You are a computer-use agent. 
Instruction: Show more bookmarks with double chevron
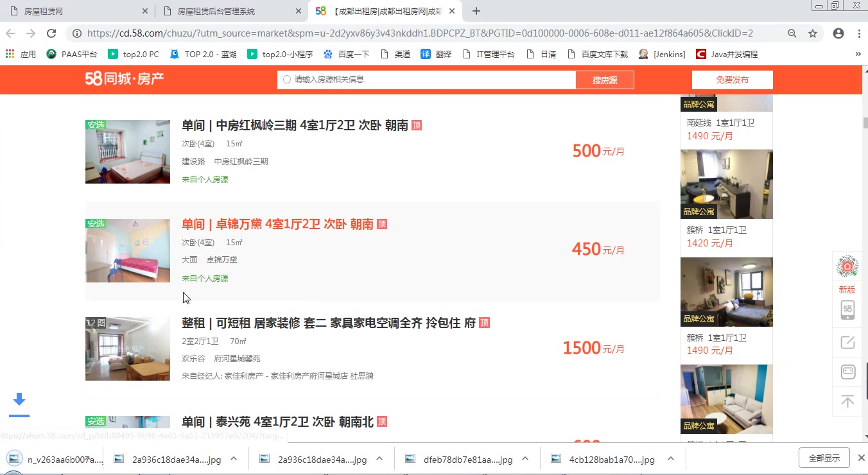tap(858, 55)
